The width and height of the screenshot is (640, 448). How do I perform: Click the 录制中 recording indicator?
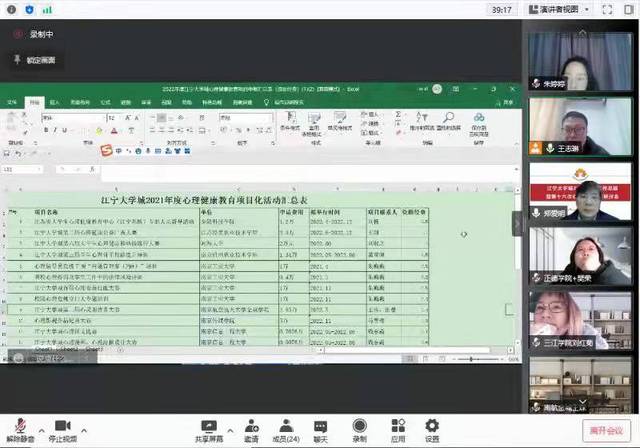pos(33,34)
